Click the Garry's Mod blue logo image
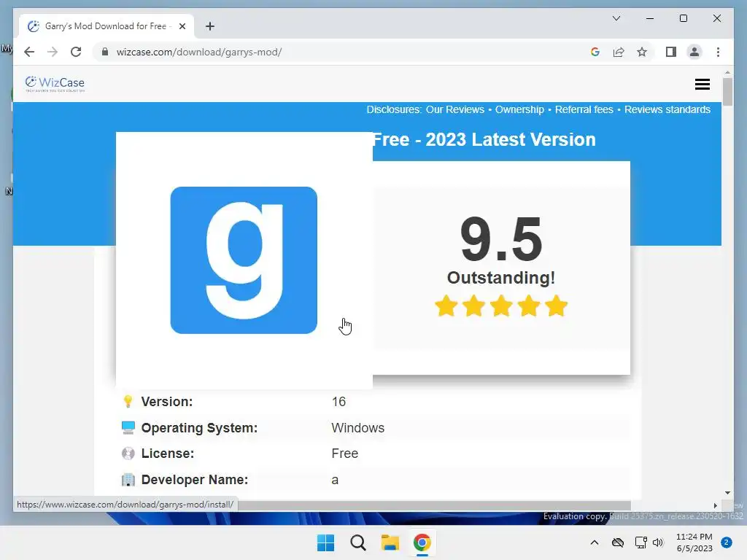The height and width of the screenshot is (560, 747). point(244,260)
